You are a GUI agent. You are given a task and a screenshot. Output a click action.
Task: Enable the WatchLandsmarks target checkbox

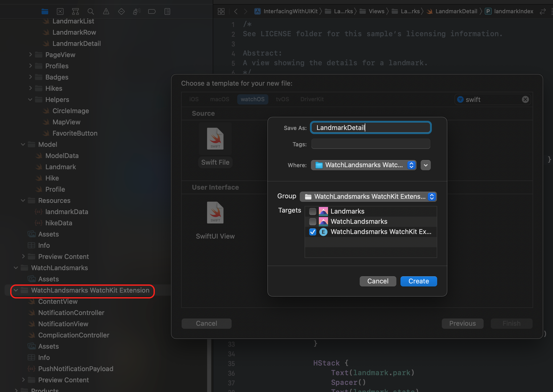click(312, 221)
